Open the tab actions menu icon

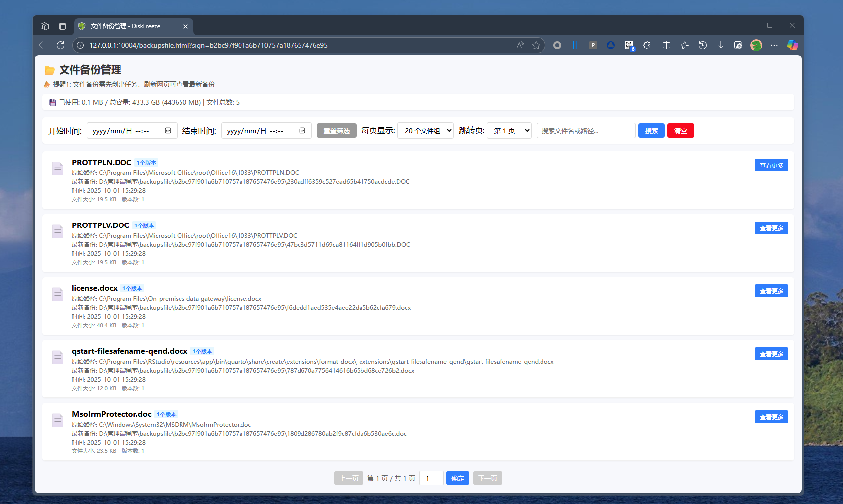[x=62, y=26]
